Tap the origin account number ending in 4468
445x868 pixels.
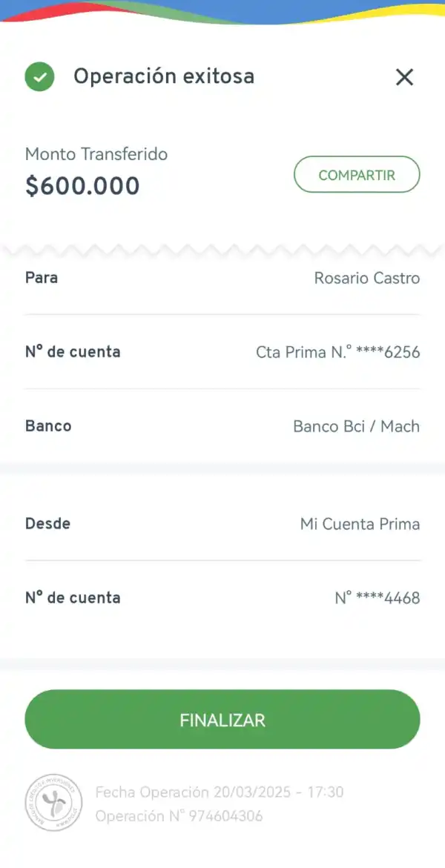[x=377, y=597]
